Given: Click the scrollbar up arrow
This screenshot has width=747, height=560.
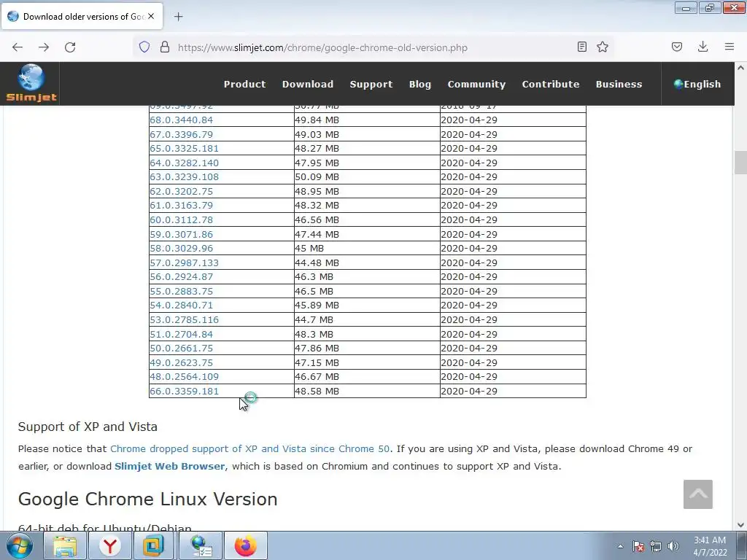Looking at the screenshot, I should (740, 68).
